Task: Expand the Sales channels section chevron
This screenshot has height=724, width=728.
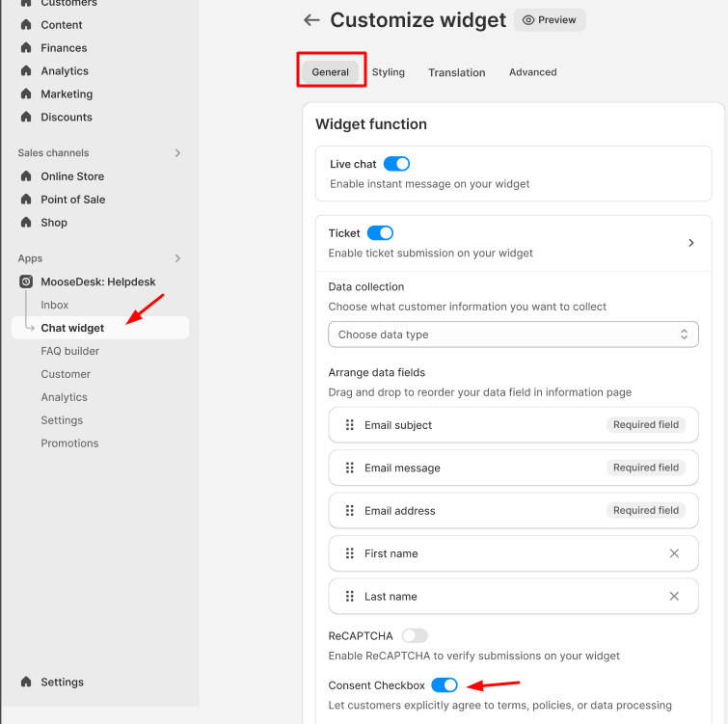Action: coord(177,153)
